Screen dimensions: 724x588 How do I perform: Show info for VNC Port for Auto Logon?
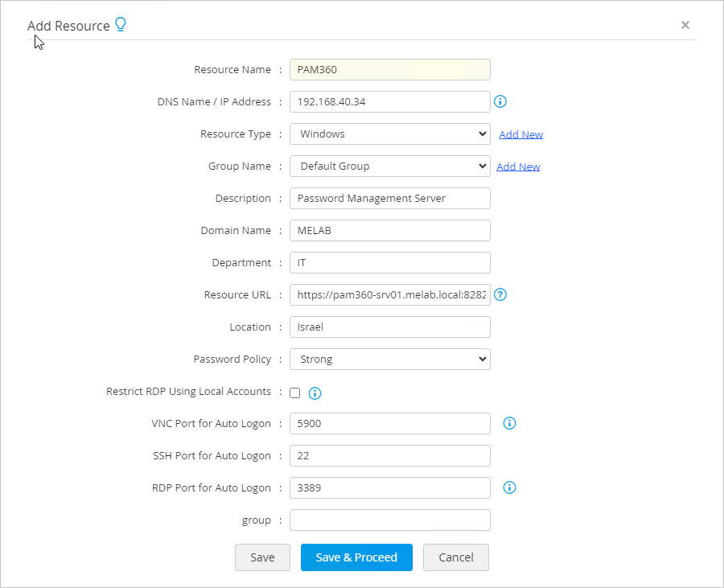509,423
